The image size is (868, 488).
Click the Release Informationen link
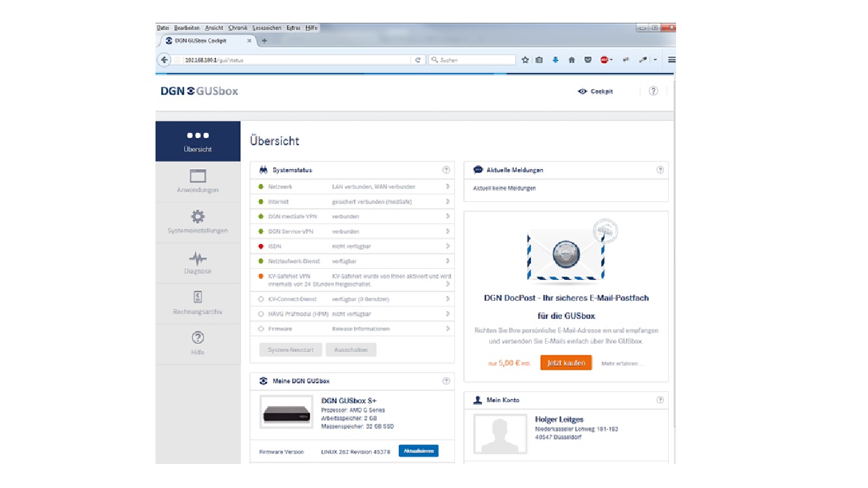pyautogui.click(x=361, y=329)
